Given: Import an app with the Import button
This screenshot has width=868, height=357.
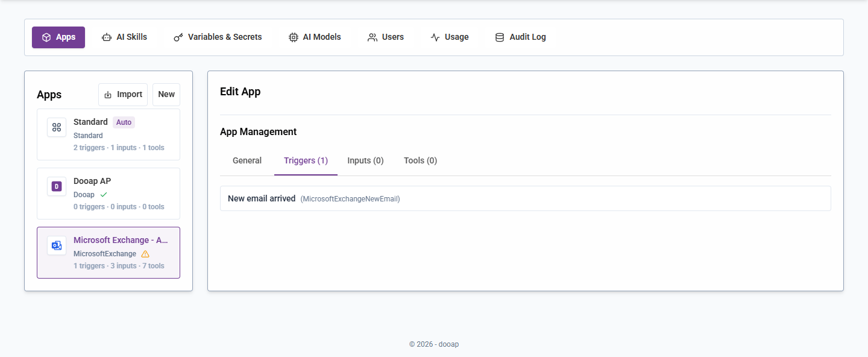Looking at the screenshot, I should click(x=123, y=95).
